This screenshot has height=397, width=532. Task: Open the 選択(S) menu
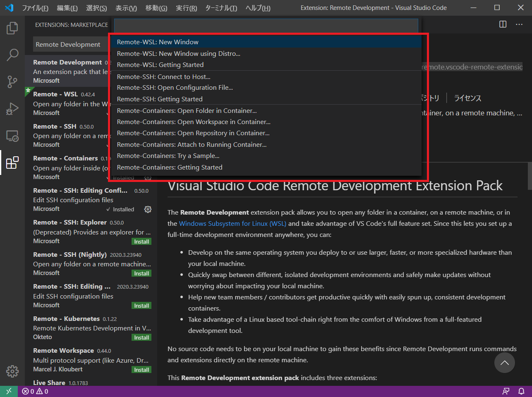96,8
